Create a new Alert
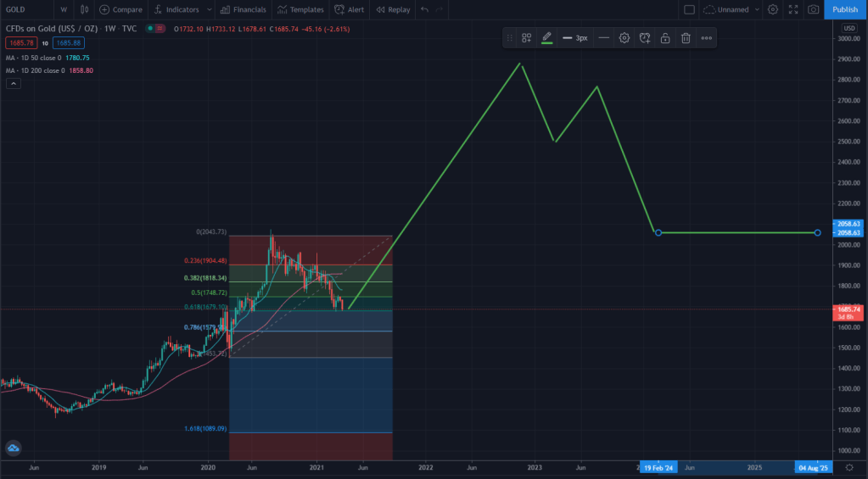This screenshot has width=868, height=479. [350, 9]
